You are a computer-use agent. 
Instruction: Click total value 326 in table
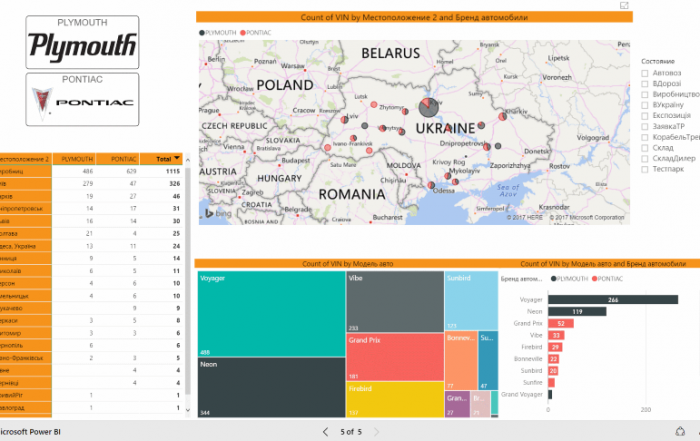click(x=175, y=183)
